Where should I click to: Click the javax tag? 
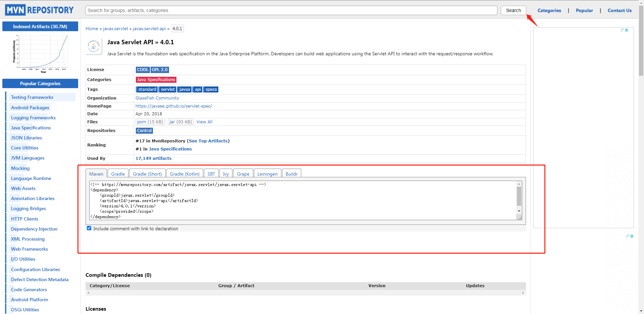(184, 89)
